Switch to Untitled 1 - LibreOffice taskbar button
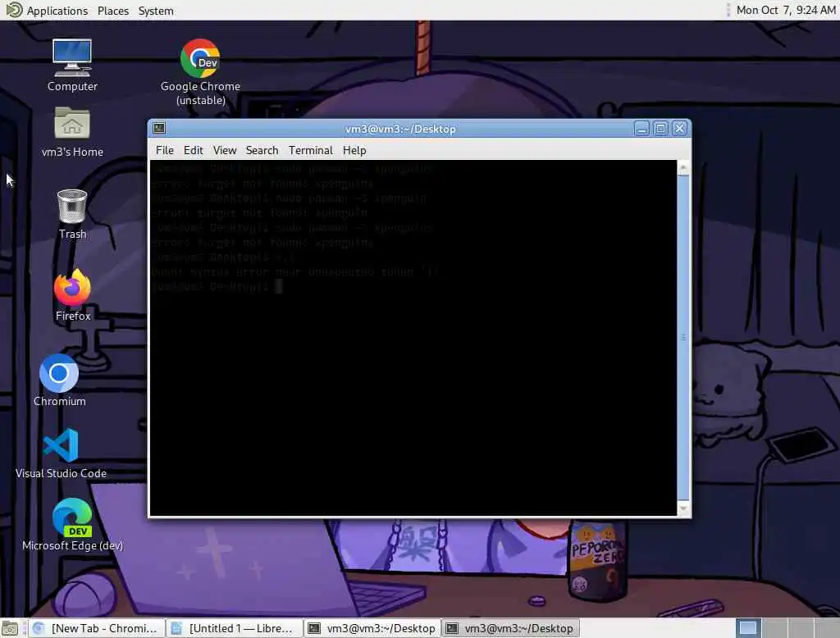This screenshot has height=638, width=840. 234,628
